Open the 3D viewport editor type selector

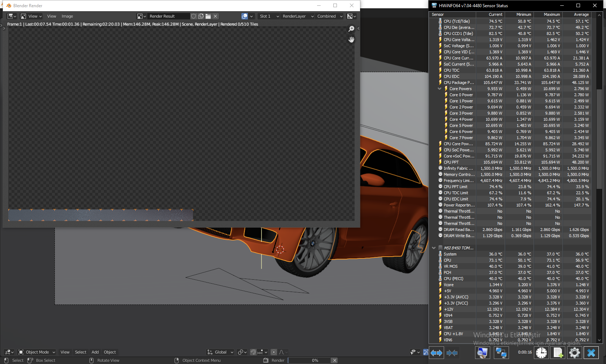[9, 352]
